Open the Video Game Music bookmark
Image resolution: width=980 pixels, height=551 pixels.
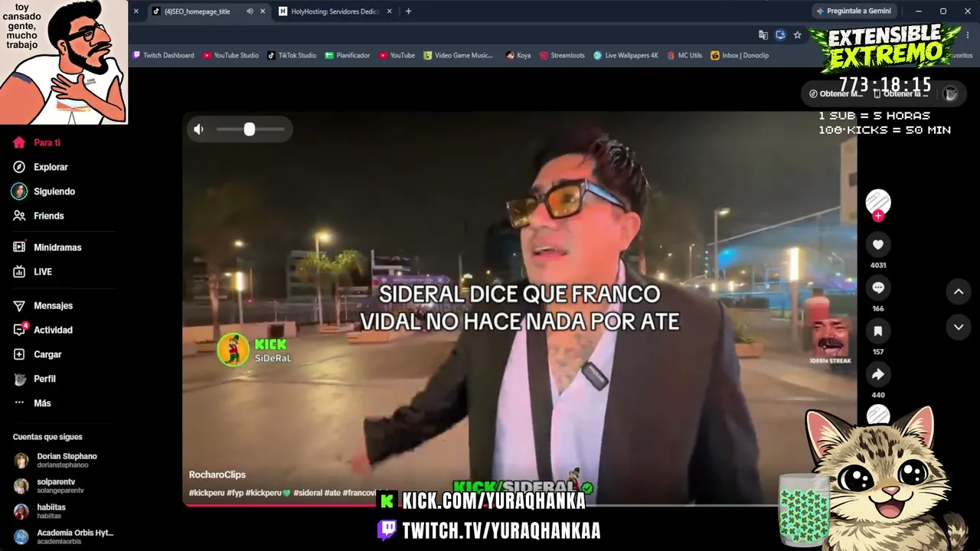(459, 55)
